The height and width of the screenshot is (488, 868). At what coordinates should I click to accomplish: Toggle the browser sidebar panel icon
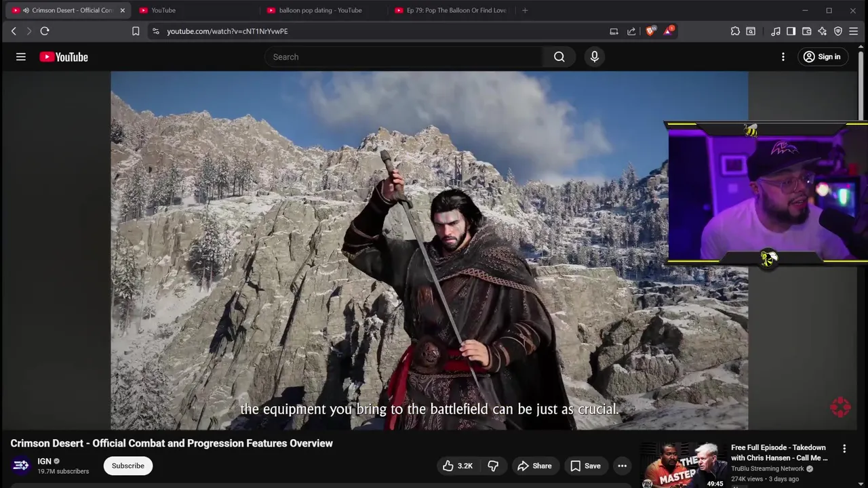[791, 31]
